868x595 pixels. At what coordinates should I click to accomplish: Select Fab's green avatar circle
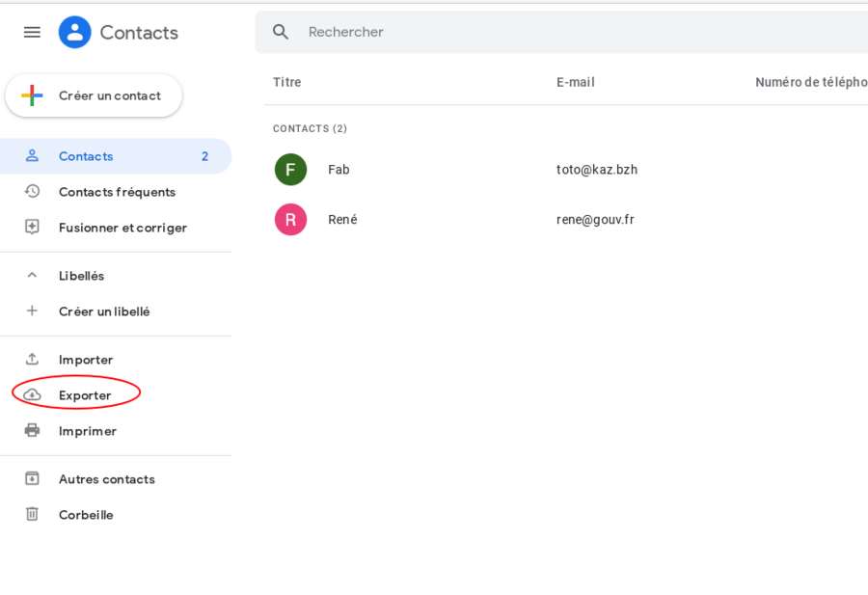(x=290, y=169)
